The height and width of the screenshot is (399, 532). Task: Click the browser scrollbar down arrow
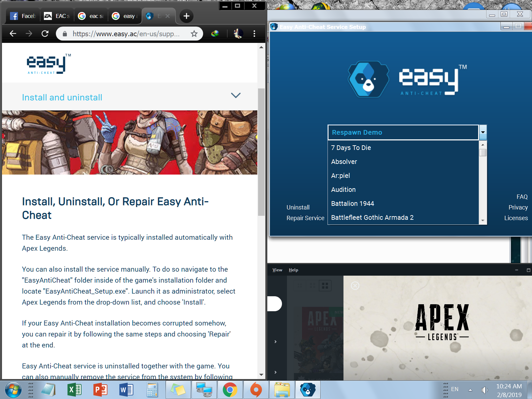point(261,375)
